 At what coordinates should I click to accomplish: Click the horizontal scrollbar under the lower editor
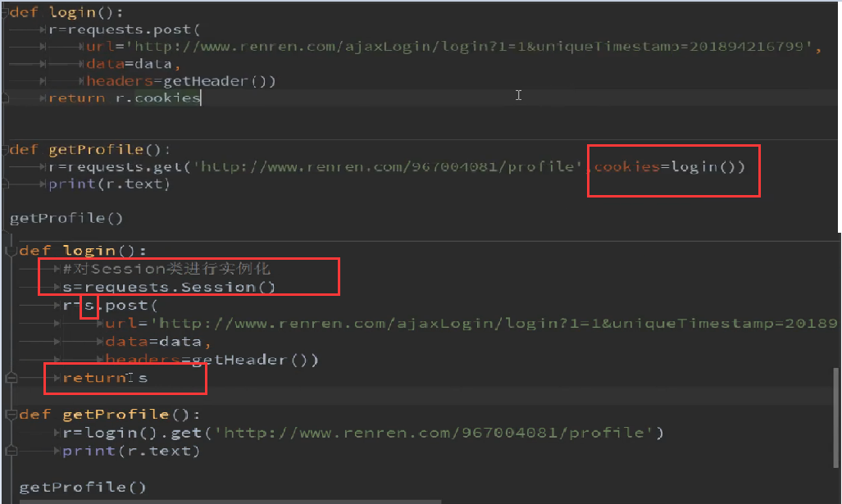click(x=230, y=502)
